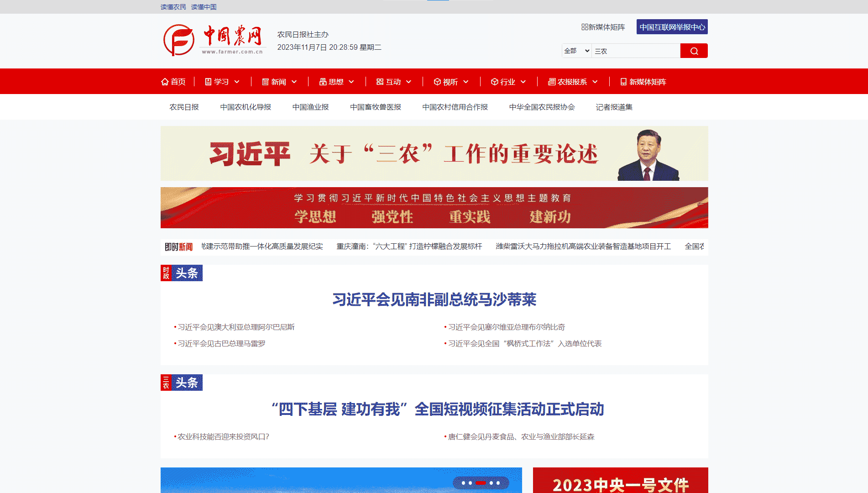
Task: Open 中国农村信用合作报 sub-navigation link
Action: tap(455, 107)
